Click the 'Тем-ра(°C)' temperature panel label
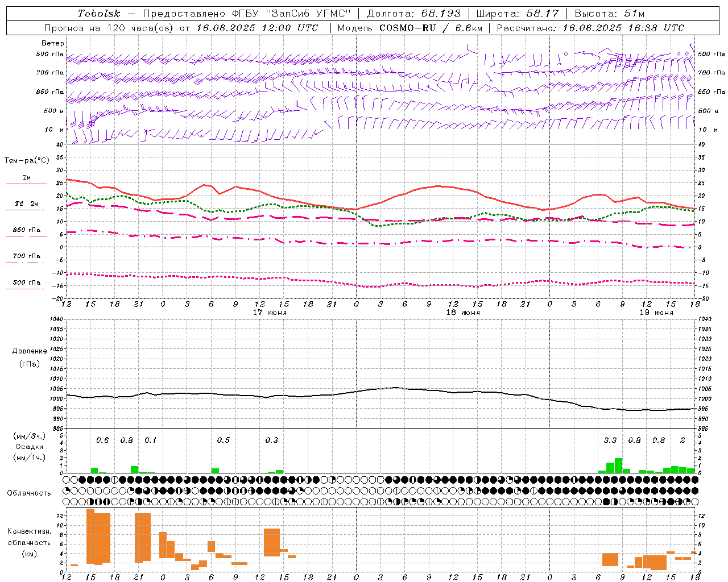The height and width of the screenshot is (582, 728). pos(27,161)
